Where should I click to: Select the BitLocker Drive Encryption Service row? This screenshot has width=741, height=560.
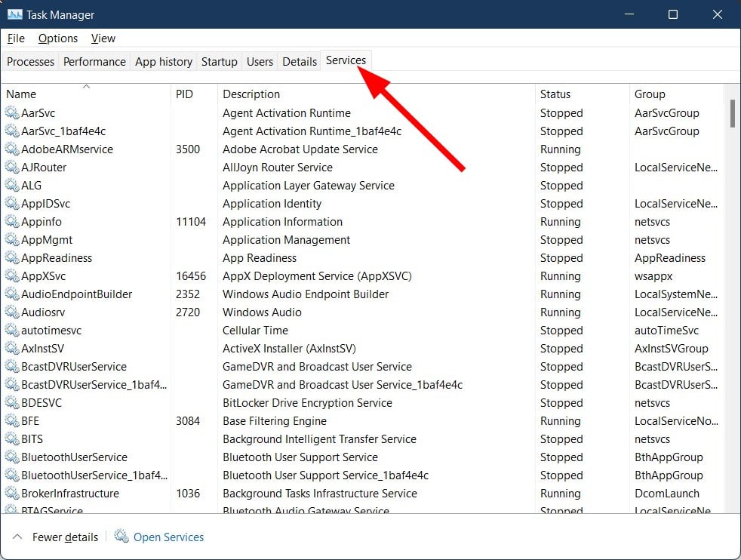pos(362,402)
